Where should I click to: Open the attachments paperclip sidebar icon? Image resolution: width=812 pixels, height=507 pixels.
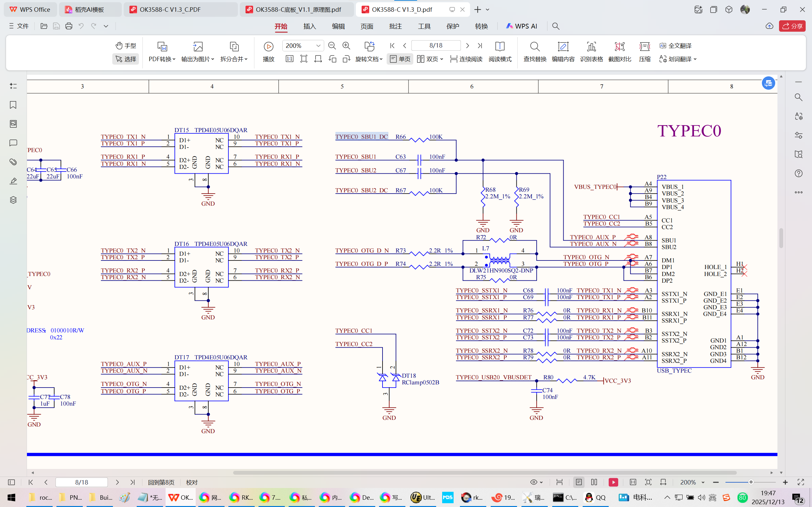click(x=13, y=162)
